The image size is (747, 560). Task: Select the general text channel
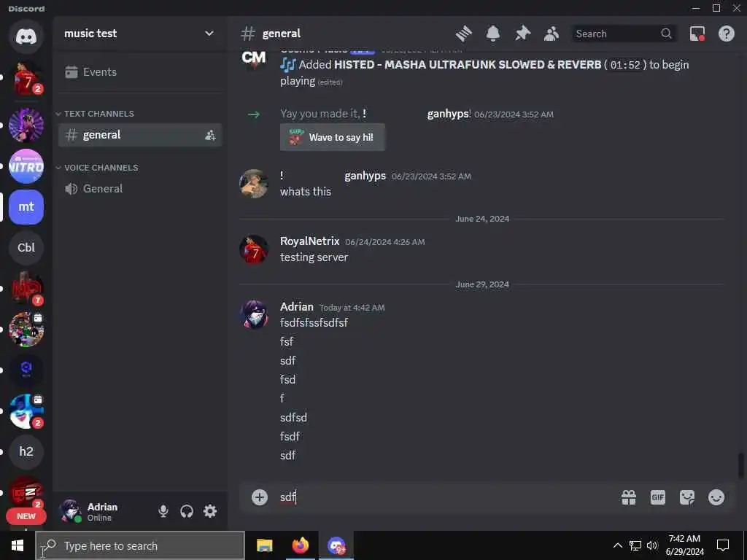point(139,135)
